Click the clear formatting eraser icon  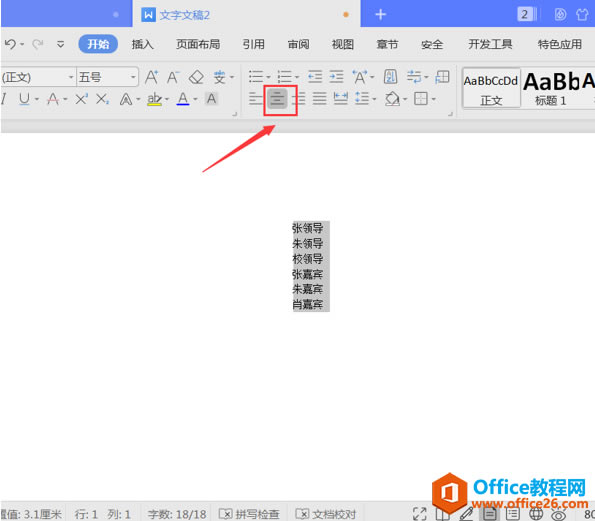(x=196, y=77)
